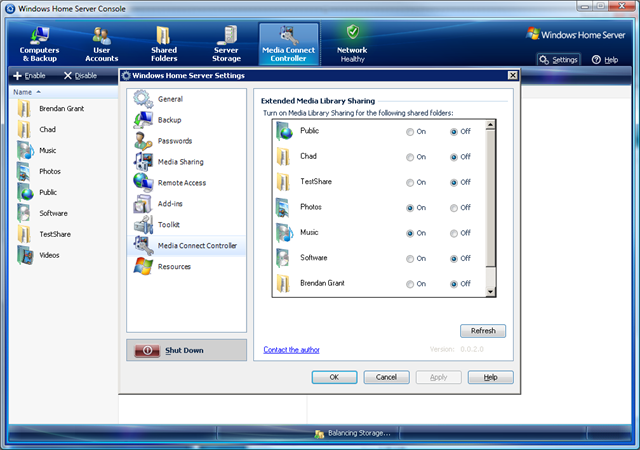Select On for Photos sharing

click(x=410, y=208)
